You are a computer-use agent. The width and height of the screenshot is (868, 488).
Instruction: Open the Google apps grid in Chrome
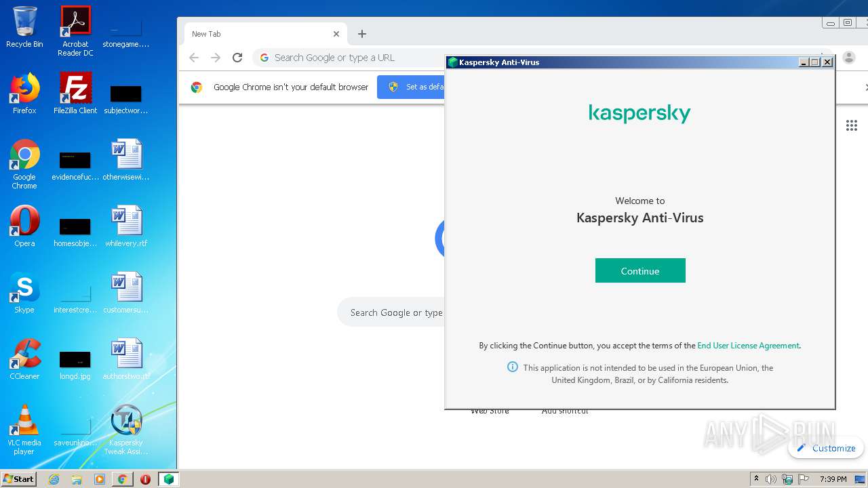click(x=852, y=125)
